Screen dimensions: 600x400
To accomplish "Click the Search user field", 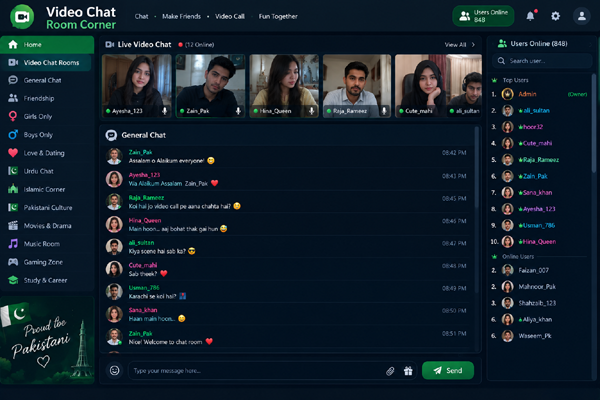I will 542,61.
